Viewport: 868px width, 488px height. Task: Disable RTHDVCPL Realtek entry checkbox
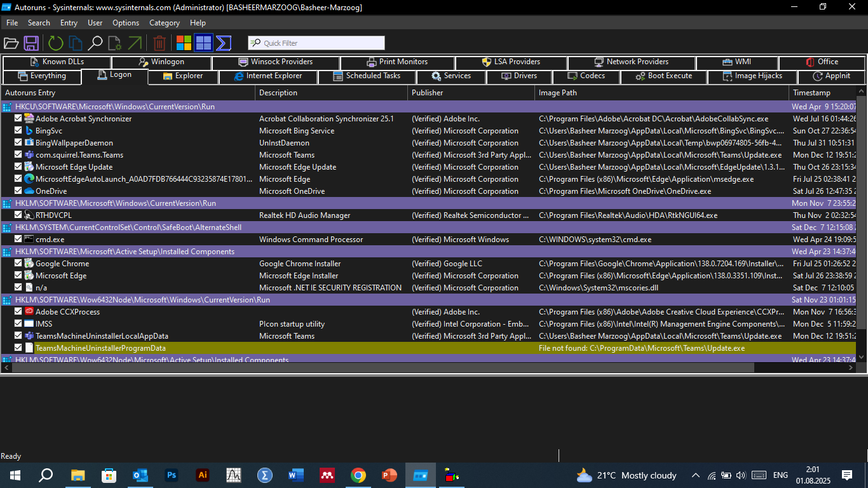18,215
